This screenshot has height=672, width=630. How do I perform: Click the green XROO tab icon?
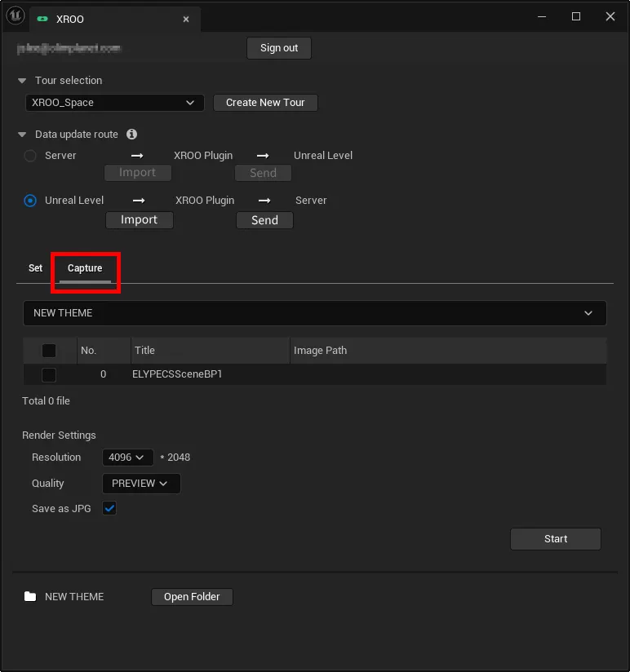click(x=42, y=19)
